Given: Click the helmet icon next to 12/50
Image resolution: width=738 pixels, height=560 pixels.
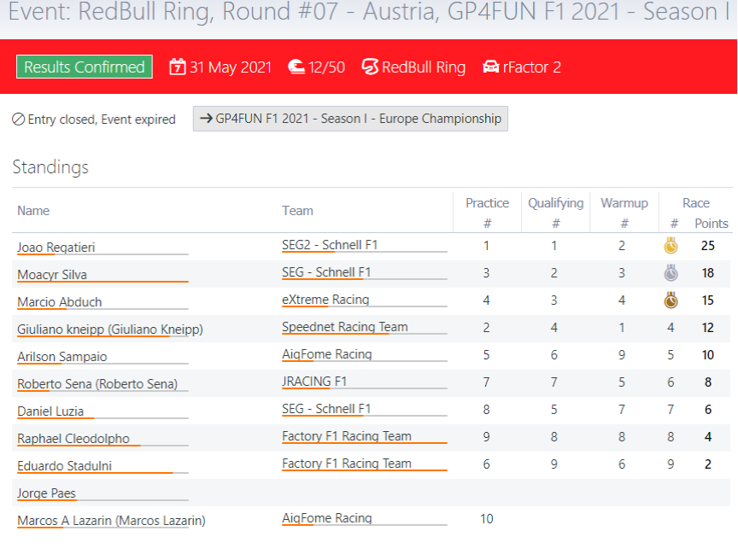Looking at the screenshot, I should pyautogui.click(x=296, y=67).
